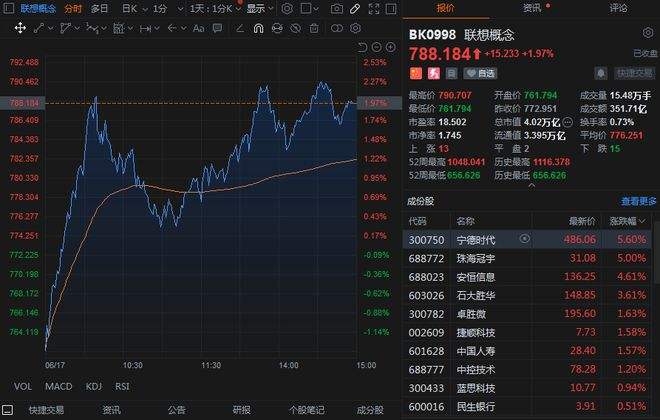Toggle lock drawings icon
This screenshot has width=660, height=420.
(x=277, y=28)
